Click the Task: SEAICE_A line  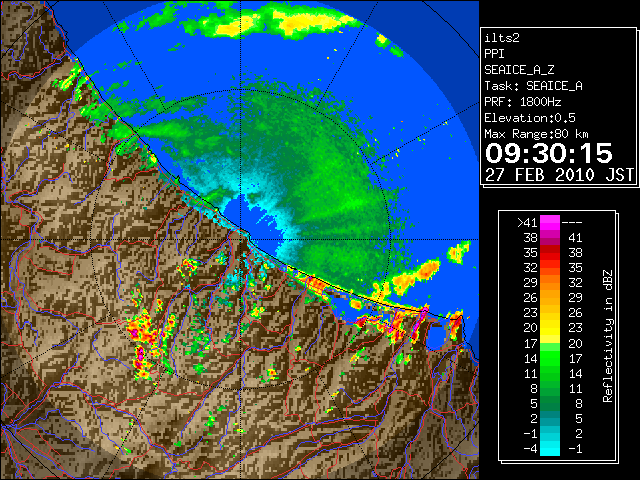click(x=533, y=86)
